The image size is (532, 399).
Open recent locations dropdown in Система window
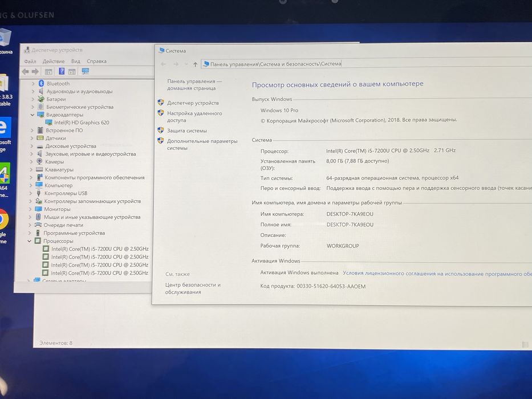point(186,64)
